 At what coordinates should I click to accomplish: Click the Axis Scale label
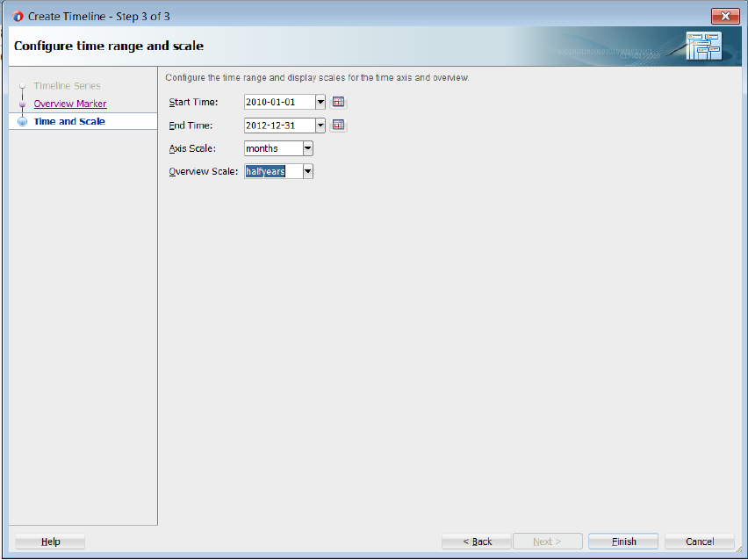tap(192, 148)
